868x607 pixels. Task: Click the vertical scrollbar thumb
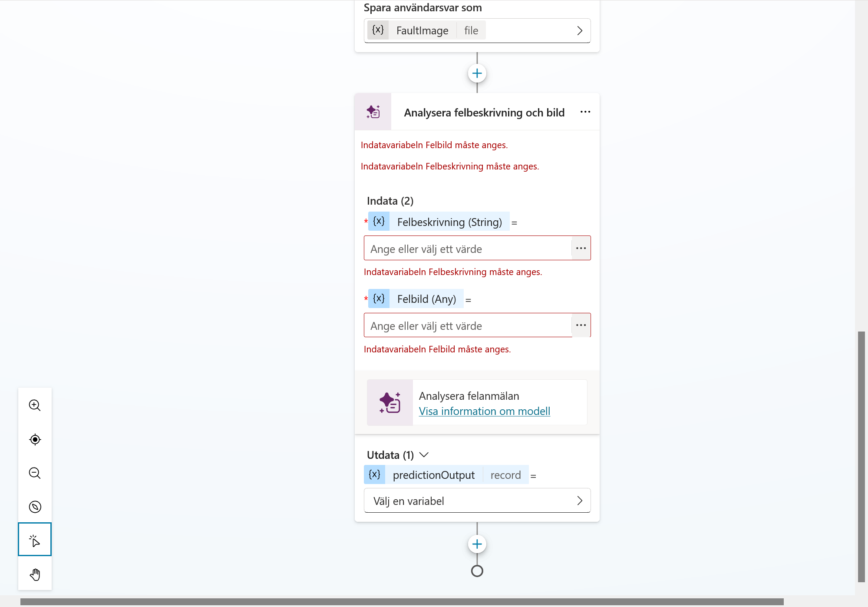click(861, 456)
